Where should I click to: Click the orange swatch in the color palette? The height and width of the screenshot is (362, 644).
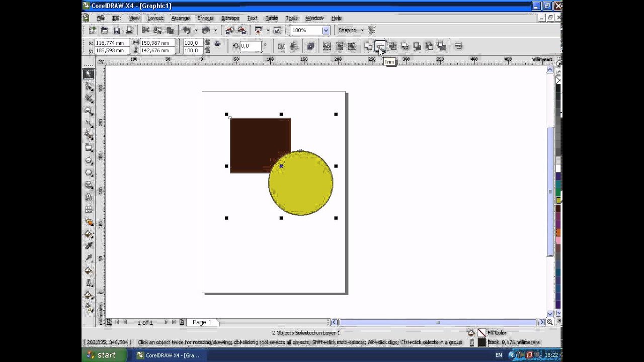click(558, 232)
